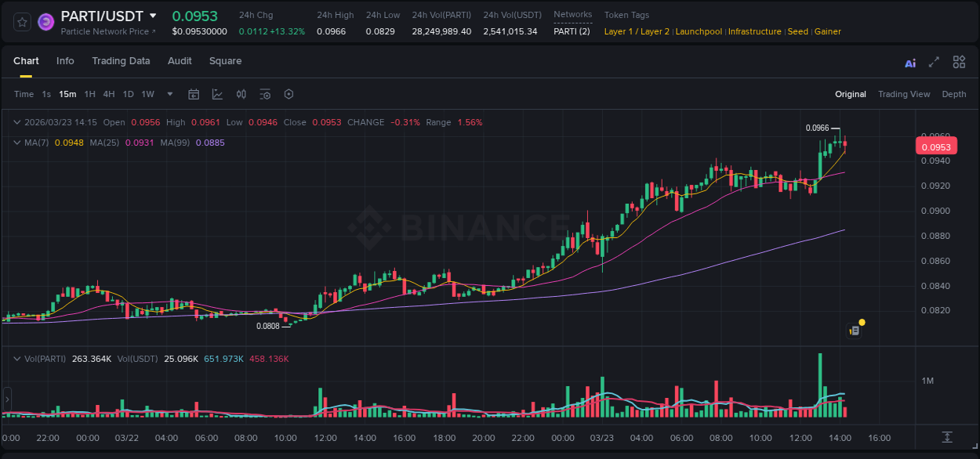
Task: Switch to the Trading Data tab
Action: [121, 61]
